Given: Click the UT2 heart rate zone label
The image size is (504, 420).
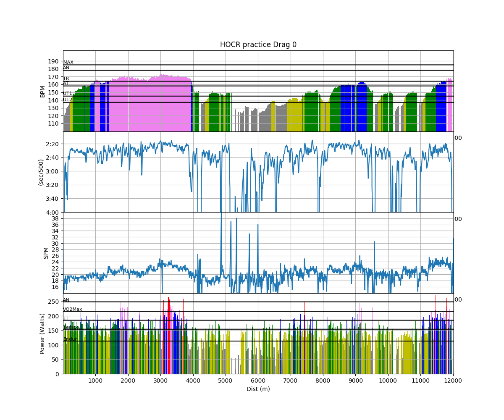Looking at the screenshot, I should [68, 100].
